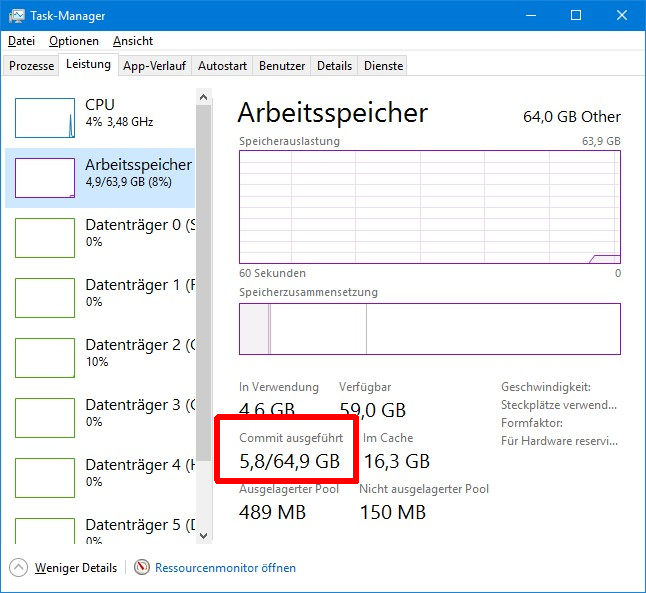The image size is (646, 593).
Task: Click the Speicherauslastung graph
Action: point(430,207)
